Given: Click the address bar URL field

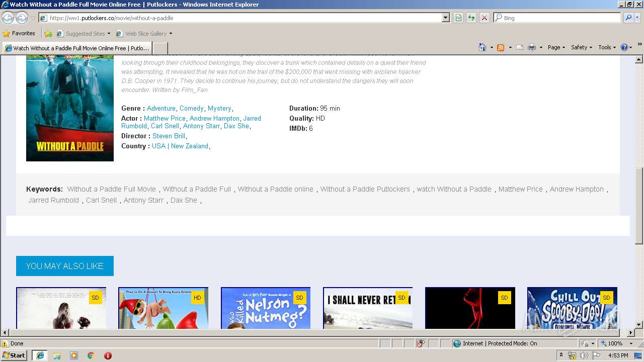Looking at the screenshot, I should click(x=244, y=18).
